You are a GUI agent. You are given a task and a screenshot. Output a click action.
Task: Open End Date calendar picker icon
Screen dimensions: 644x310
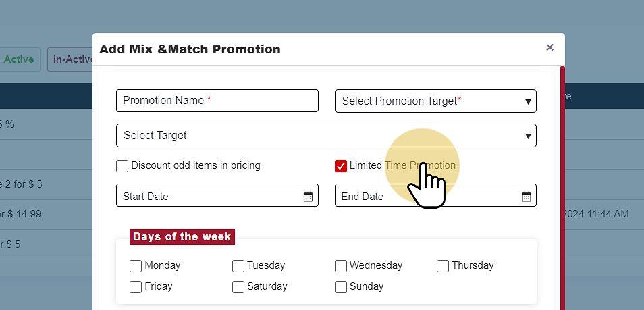pos(527,197)
